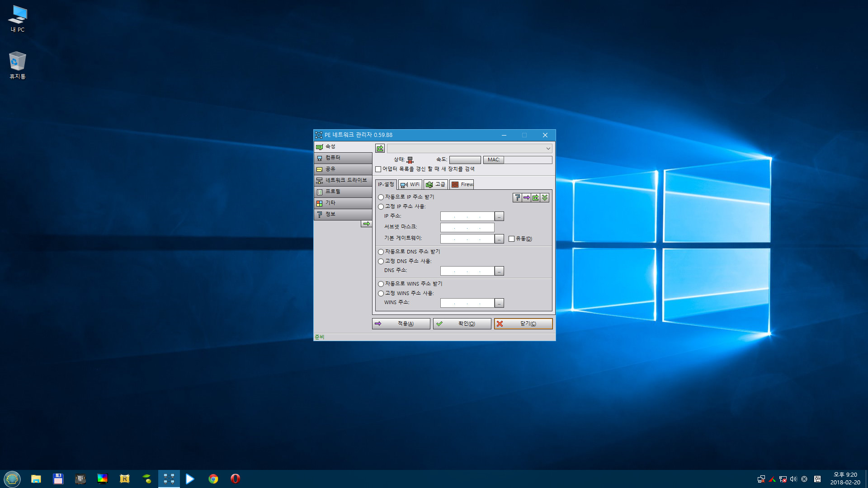The width and height of the screenshot is (868, 488).
Task: Open File Explorer from the taskbar
Action: pos(36,479)
